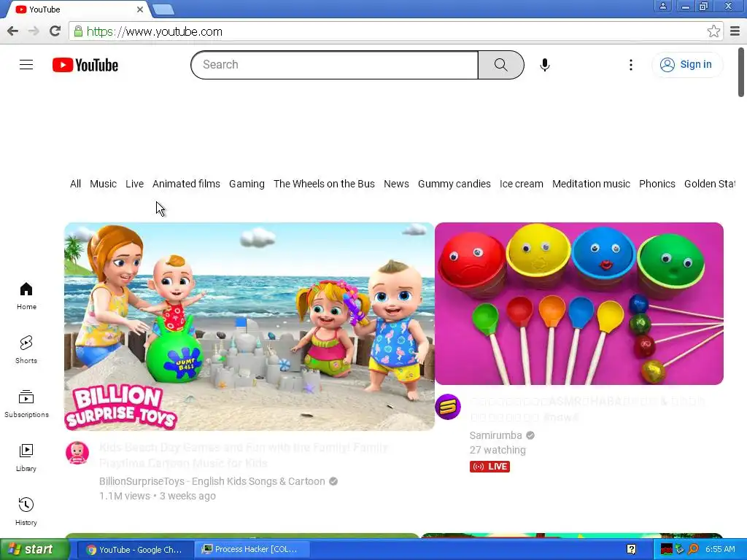
Task: Open Library in sidebar
Action: pos(26,457)
